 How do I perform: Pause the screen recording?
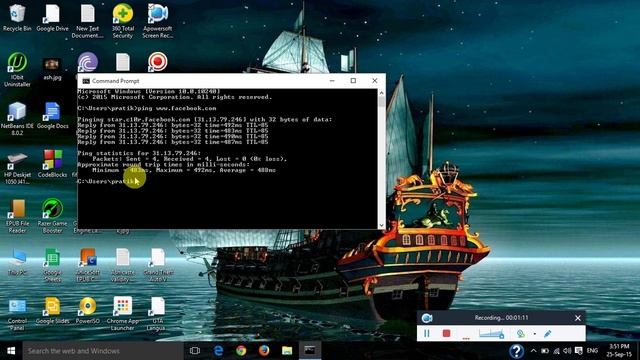(427, 333)
